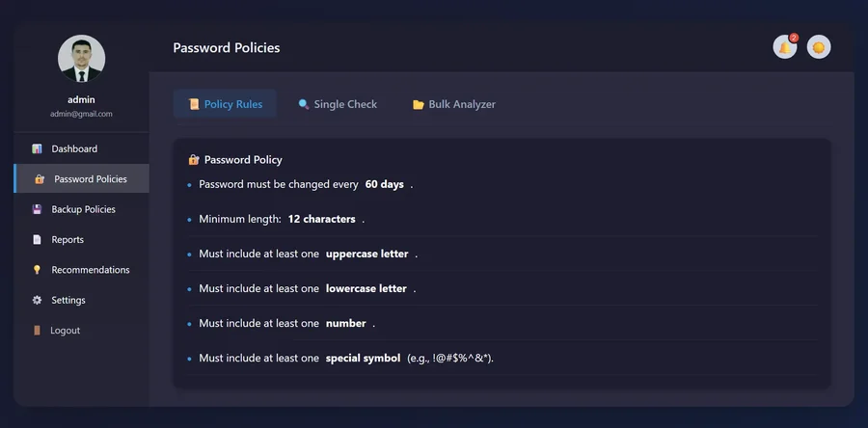Switch to the Single Check tab

click(338, 104)
